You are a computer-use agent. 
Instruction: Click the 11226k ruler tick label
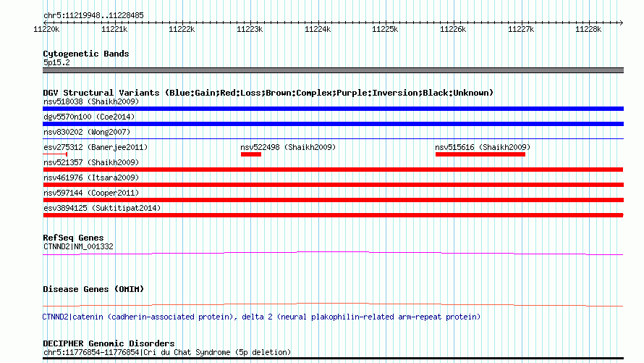click(x=453, y=29)
